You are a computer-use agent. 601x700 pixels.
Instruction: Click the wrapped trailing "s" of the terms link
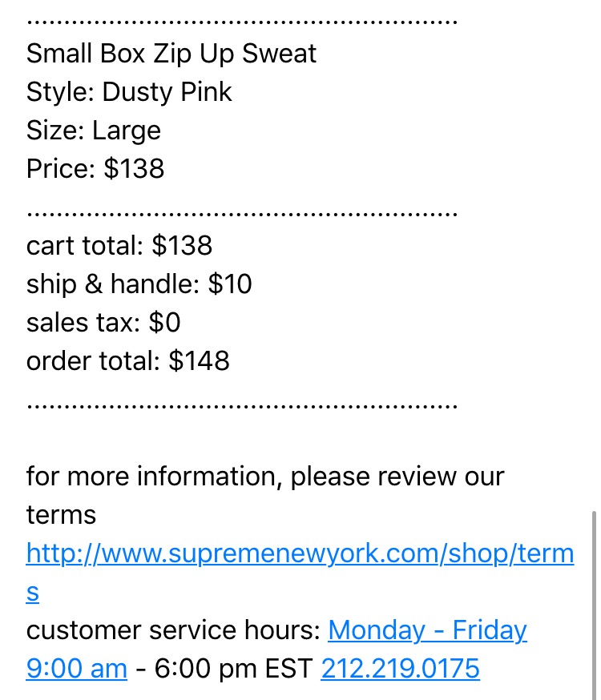(33, 593)
